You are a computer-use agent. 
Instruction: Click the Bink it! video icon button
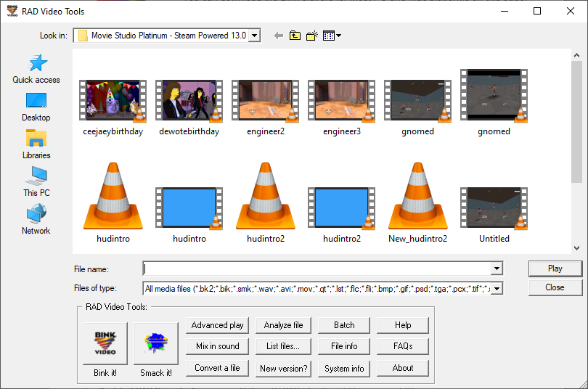[105, 343]
